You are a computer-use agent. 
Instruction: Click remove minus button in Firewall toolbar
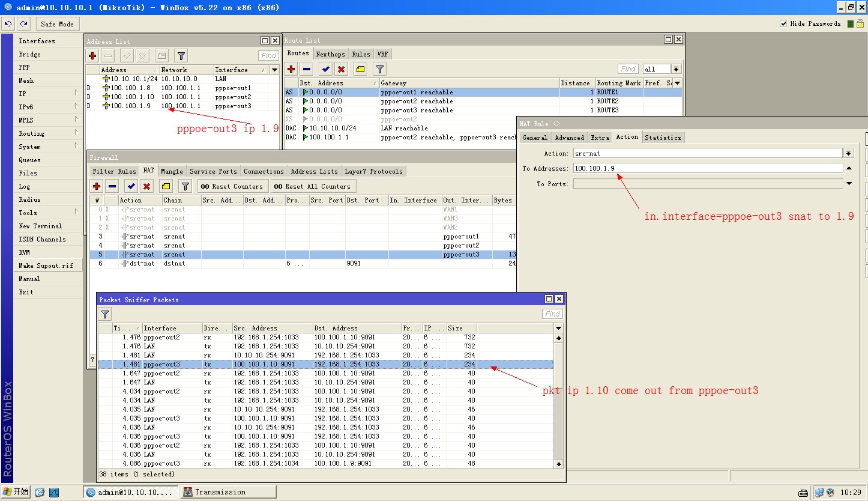click(x=112, y=186)
